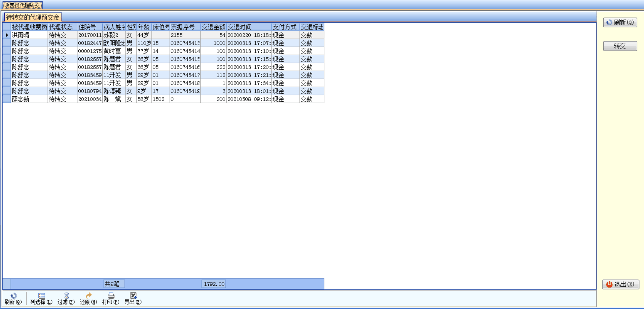The width and height of the screenshot is (644, 309).
Task: Click admission number 20210034
Action: coord(90,99)
